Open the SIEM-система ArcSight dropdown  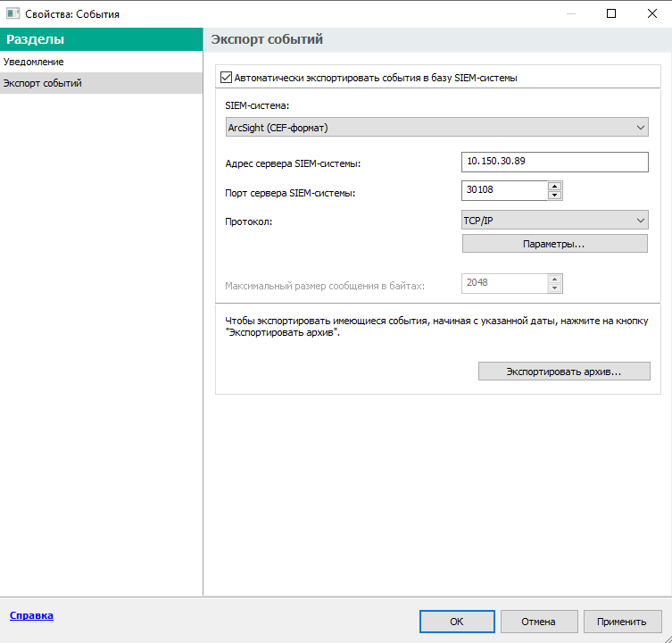[x=436, y=128]
